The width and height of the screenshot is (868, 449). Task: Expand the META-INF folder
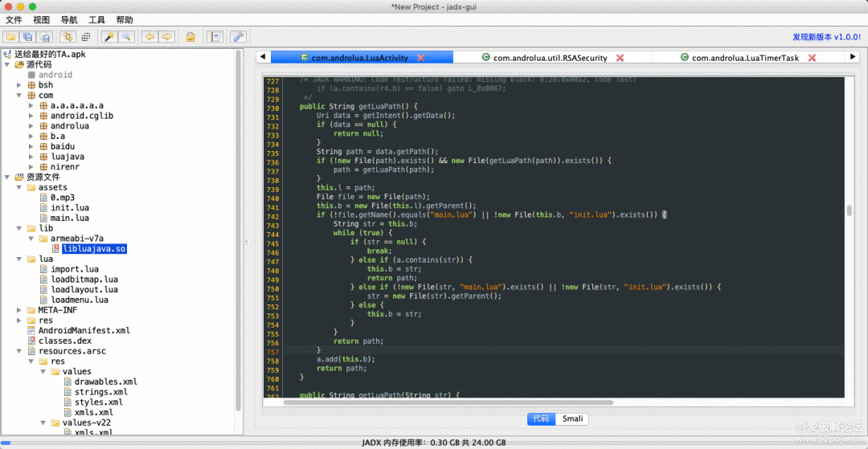19,310
